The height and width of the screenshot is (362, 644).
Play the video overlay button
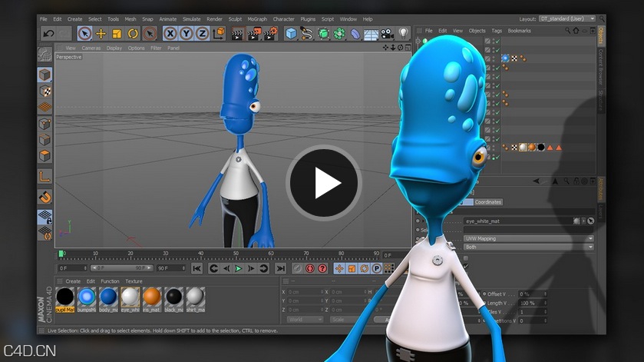324,183
